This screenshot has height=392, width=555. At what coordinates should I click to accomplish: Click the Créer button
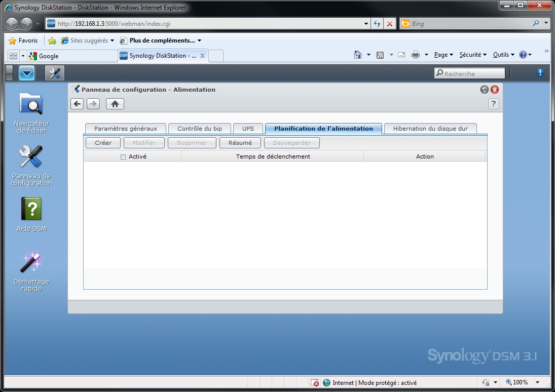[103, 143]
